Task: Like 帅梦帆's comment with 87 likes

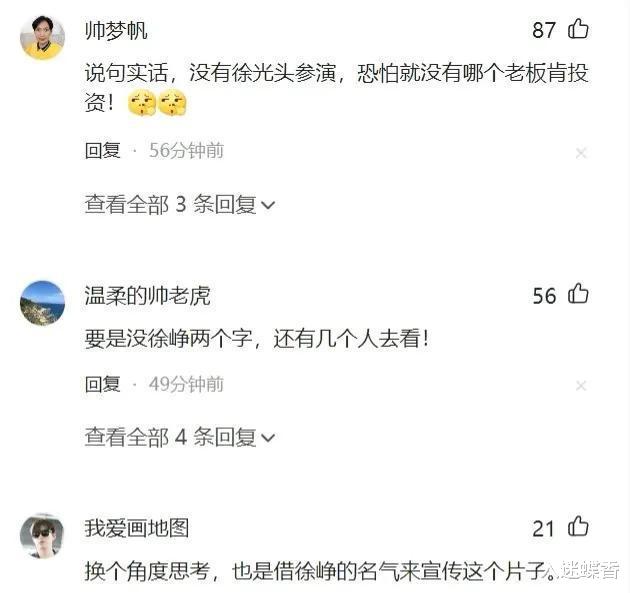Action: tap(578, 29)
